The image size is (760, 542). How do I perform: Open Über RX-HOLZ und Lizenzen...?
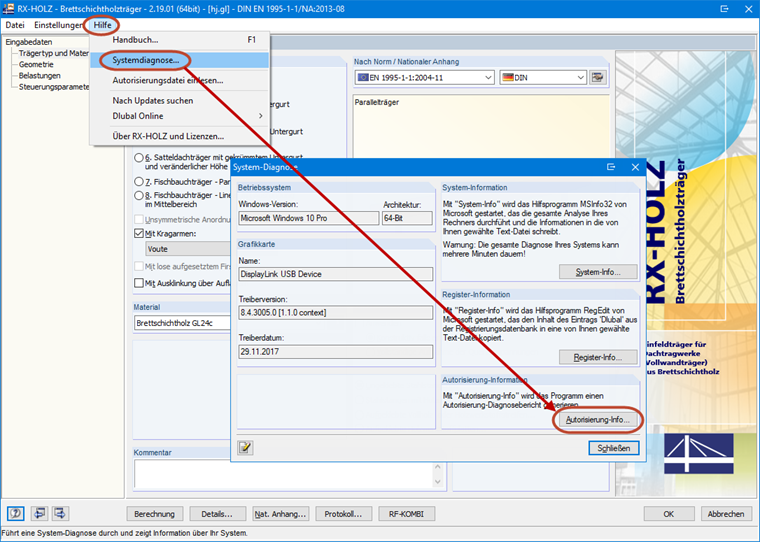[179, 136]
